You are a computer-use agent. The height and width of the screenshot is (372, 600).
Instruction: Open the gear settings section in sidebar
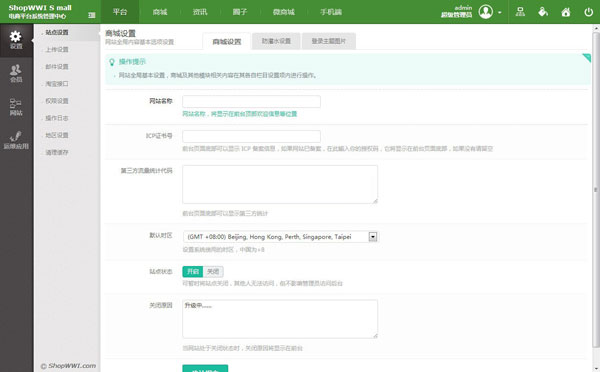click(16, 40)
